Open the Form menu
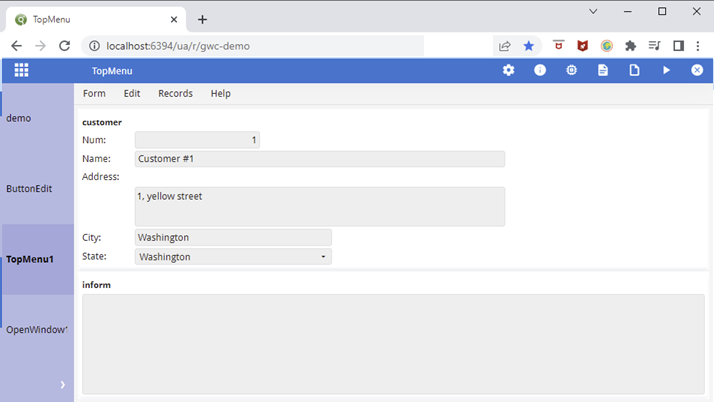Viewport: 714px width, 402px height. [94, 93]
